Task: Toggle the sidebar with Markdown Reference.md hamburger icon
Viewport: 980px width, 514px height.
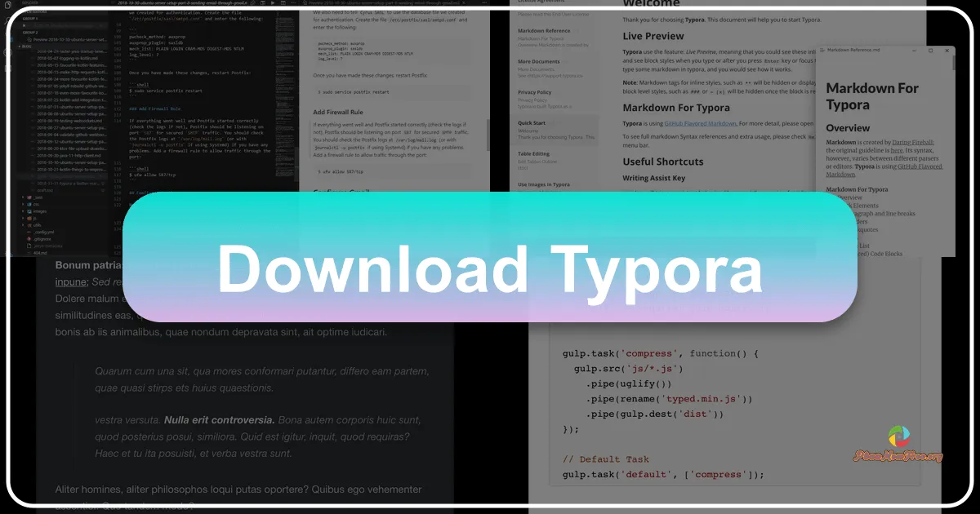Action: [821, 51]
